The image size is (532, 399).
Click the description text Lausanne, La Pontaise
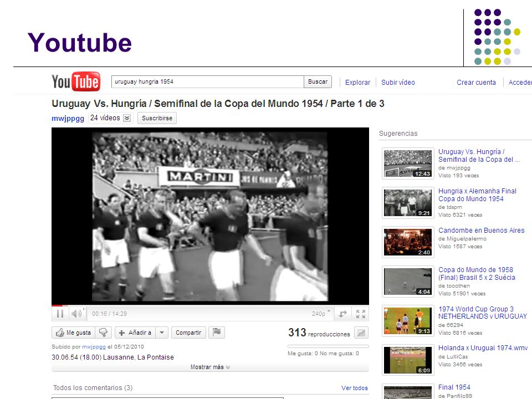click(x=139, y=357)
